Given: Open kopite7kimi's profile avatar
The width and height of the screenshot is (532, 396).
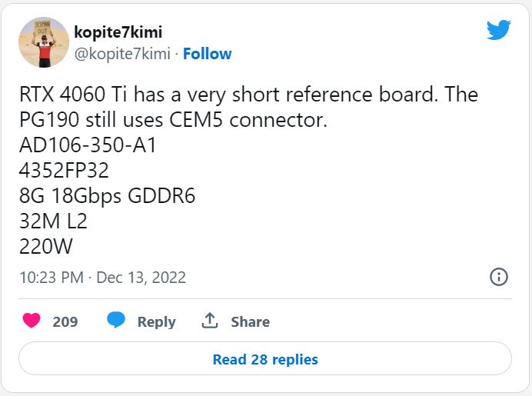Looking at the screenshot, I should [44, 42].
